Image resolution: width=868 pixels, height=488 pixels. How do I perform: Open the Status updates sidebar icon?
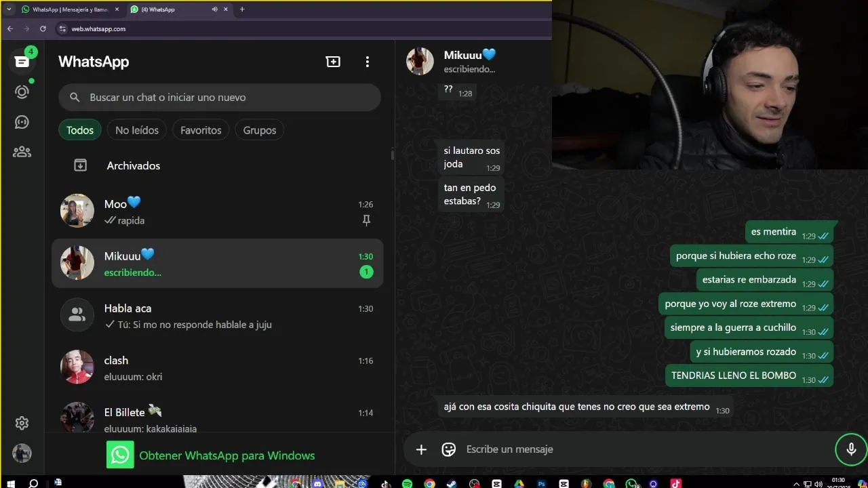(22, 91)
